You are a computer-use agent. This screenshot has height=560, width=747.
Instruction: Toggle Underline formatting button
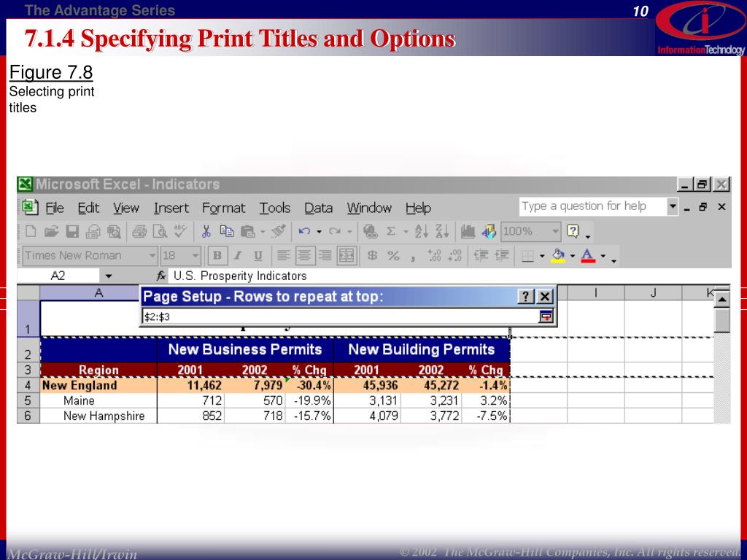tap(258, 256)
